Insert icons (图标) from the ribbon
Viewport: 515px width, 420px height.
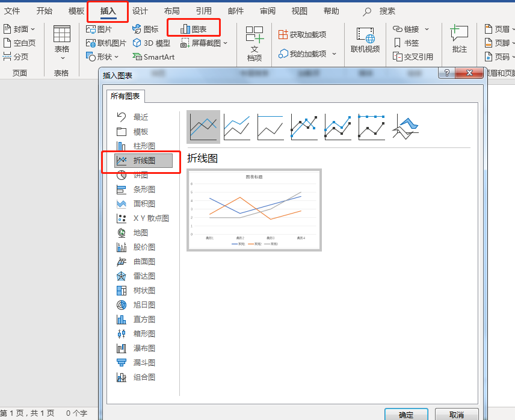[x=146, y=29]
